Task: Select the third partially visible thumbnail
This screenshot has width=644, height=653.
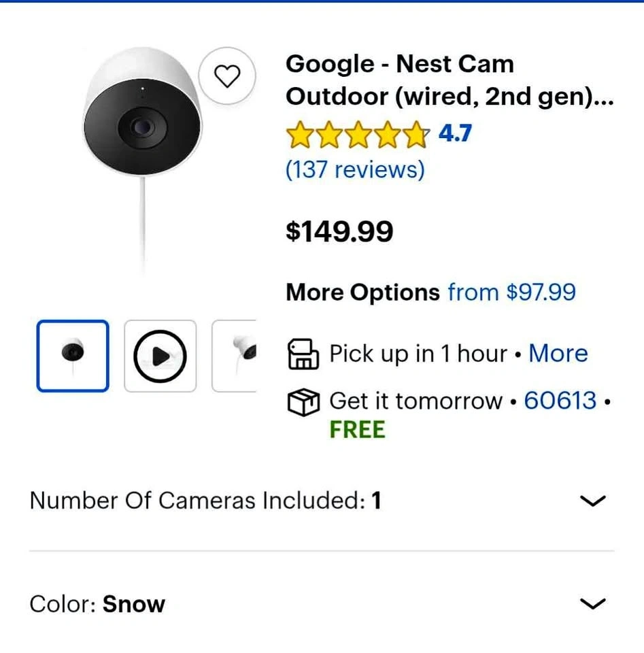Action: (x=235, y=356)
